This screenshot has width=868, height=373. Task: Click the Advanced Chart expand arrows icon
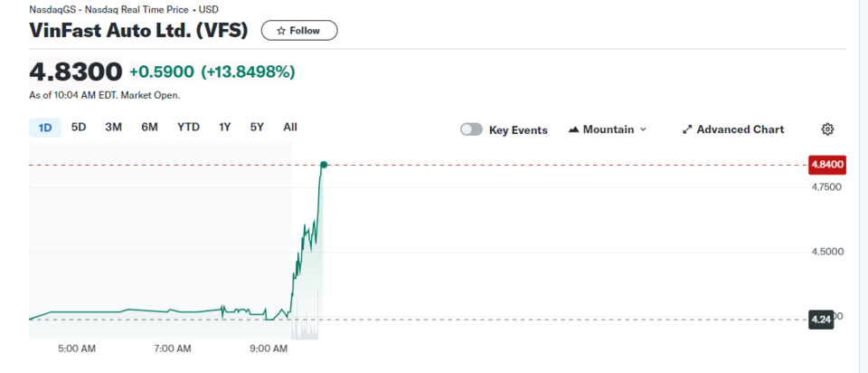pos(687,129)
